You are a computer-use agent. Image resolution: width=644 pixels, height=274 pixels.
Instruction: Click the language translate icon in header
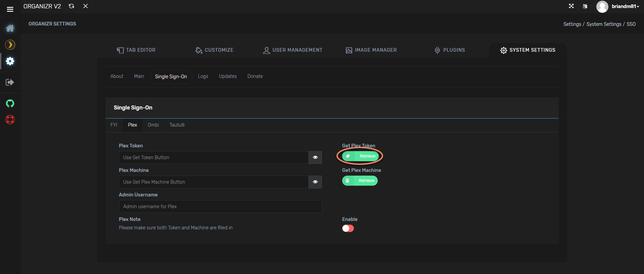pyautogui.click(x=585, y=6)
